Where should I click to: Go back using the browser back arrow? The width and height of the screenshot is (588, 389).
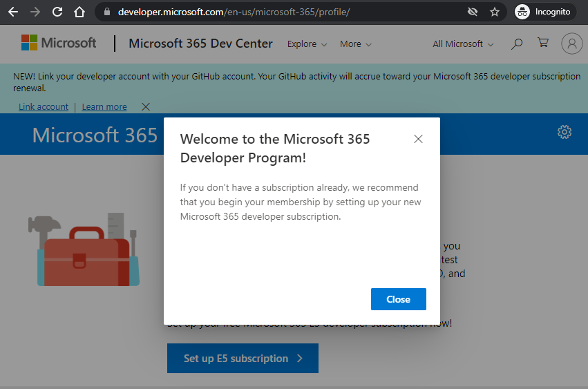coord(13,12)
